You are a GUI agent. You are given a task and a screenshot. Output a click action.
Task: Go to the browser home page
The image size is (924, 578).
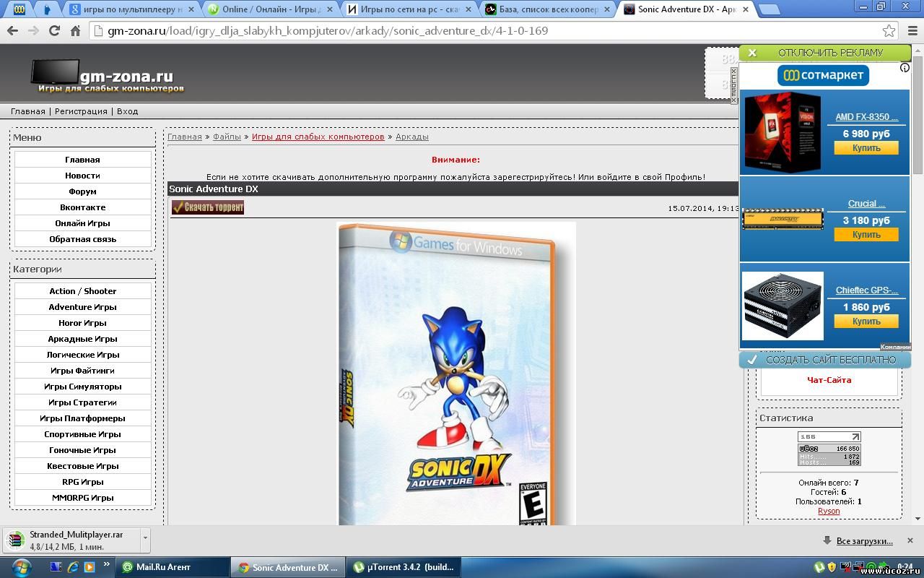(75, 31)
